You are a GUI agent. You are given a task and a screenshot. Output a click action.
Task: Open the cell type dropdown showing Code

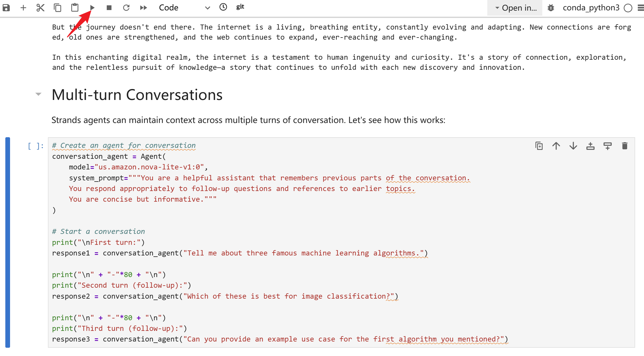point(184,8)
